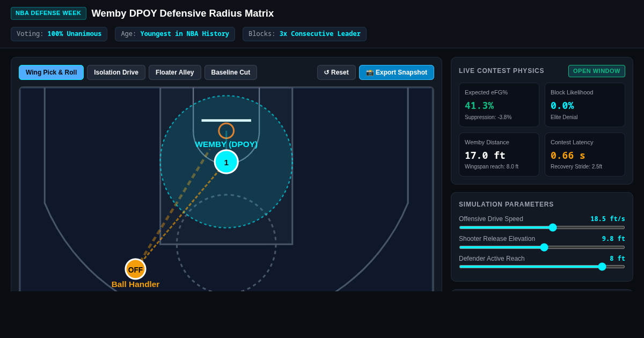Click the Expected eFG% value 41.3%
Screen dimensions: 644x338
[x=479, y=106]
